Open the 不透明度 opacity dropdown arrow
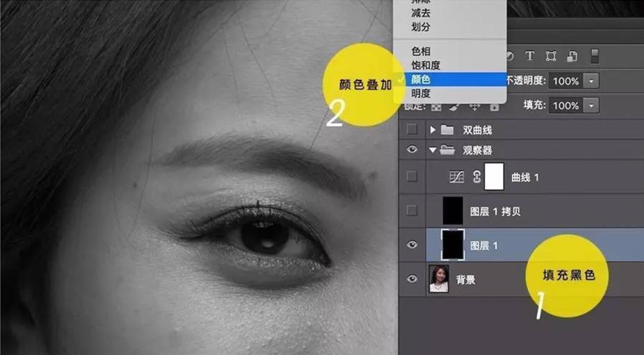This screenshot has width=644, height=355. coord(591,81)
